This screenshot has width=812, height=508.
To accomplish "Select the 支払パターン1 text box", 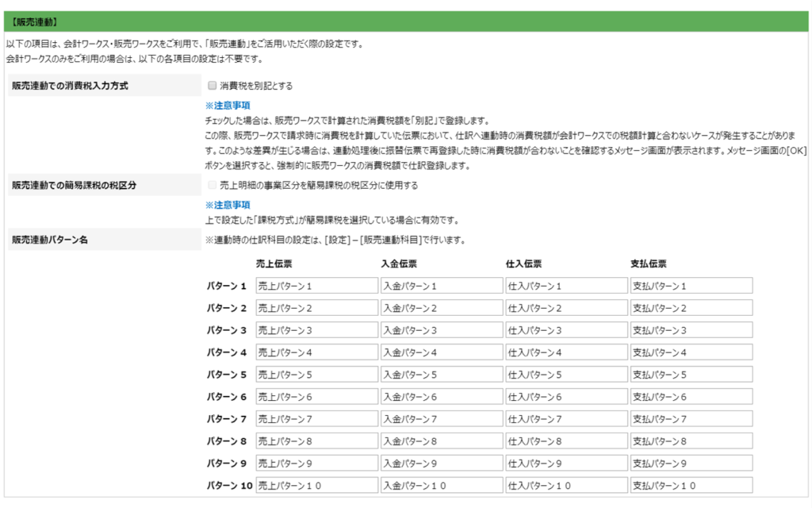I will pyautogui.click(x=691, y=286).
